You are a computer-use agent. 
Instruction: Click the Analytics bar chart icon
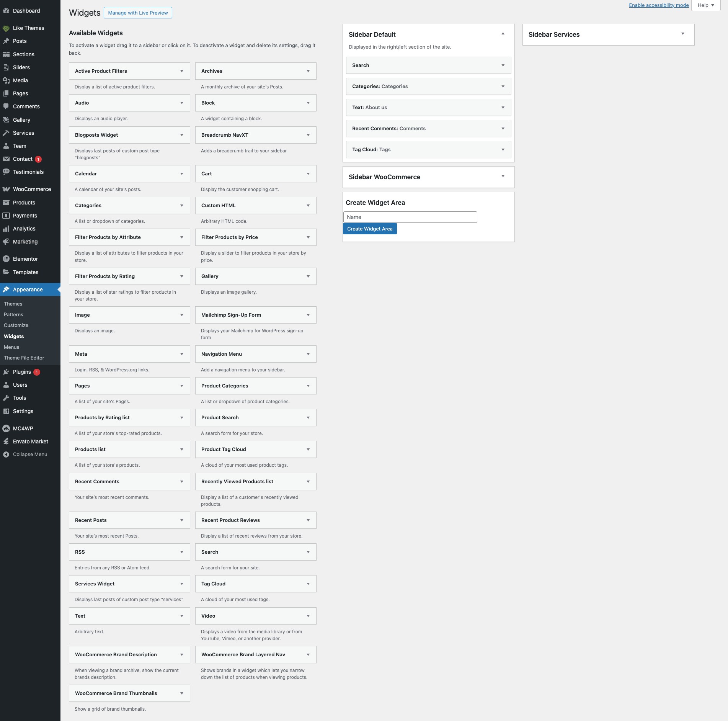[x=6, y=229]
